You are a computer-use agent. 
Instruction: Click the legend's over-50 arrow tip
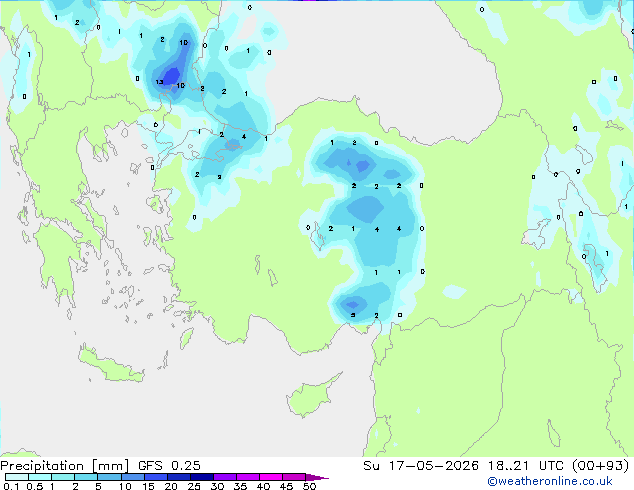pyautogui.click(x=317, y=477)
